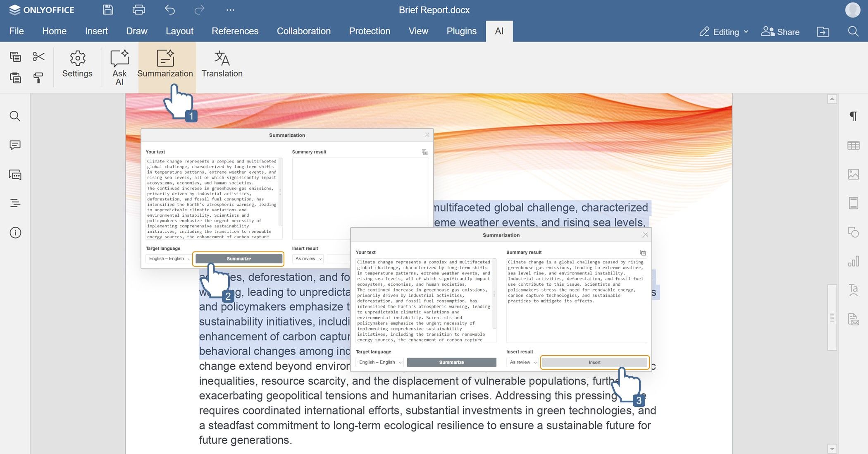Expand the As review insert dropdown
The width and height of the screenshot is (868, 454).
pos(522,362)
